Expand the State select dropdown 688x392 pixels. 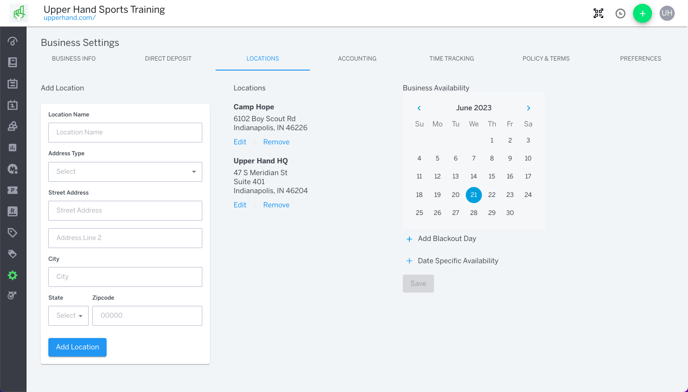[x=68, y=316]
